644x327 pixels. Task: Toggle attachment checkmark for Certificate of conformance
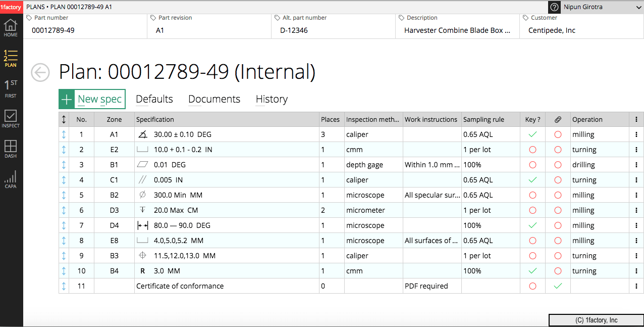coord(558,286)
